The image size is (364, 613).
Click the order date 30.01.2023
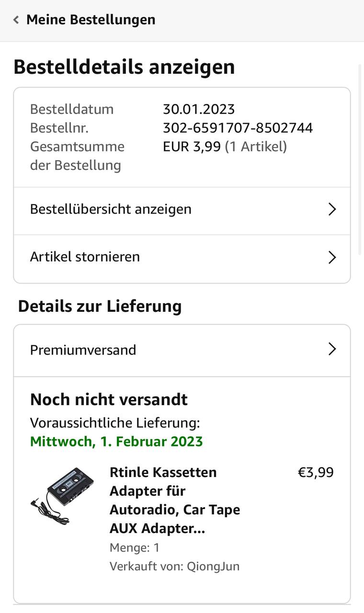click(x=199, y=109)
